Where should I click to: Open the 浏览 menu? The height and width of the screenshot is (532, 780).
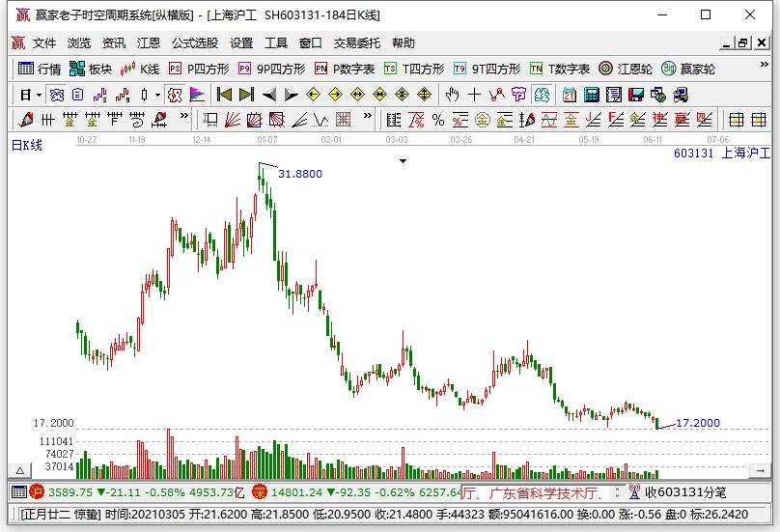(x=79, y=43)
